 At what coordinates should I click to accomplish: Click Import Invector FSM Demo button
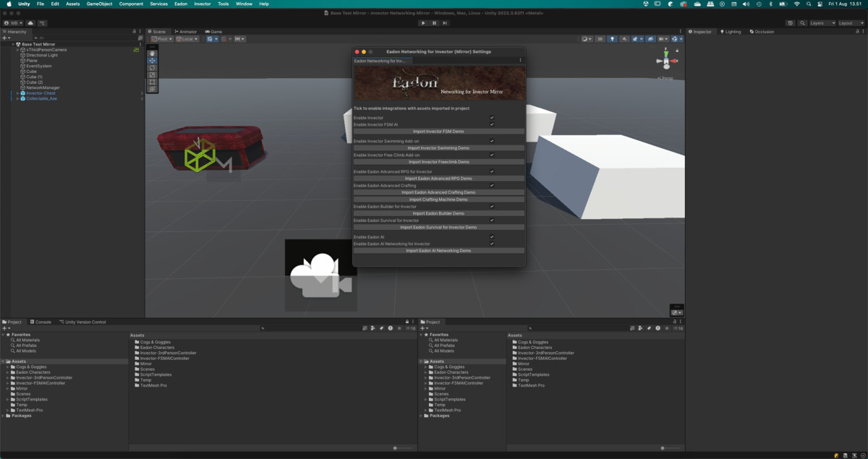click(x=438, y=132)
